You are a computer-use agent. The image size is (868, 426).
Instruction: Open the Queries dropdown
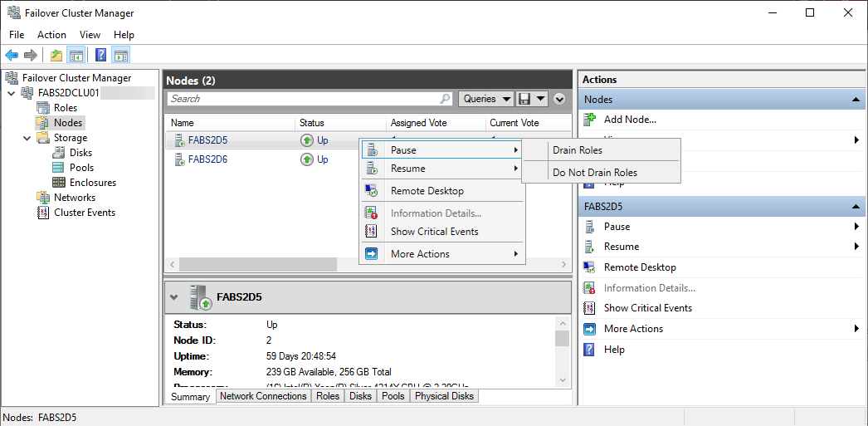click(486, 99)
